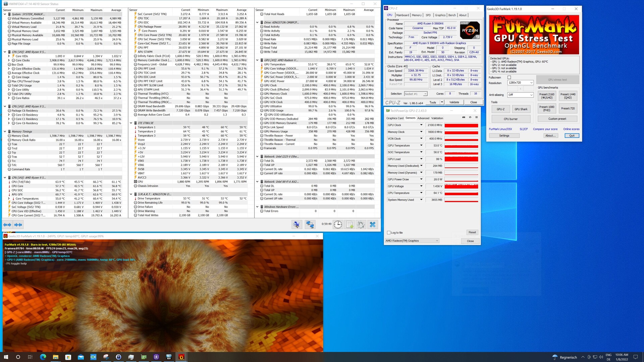This screenshot has width=644, height=362.
Task: Open CPU-Z Socket #1 selection dropdown
Action: [416, 94]
